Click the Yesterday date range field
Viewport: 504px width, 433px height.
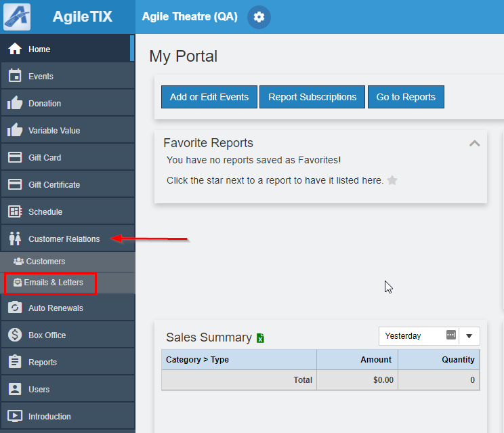coord(419,336)
